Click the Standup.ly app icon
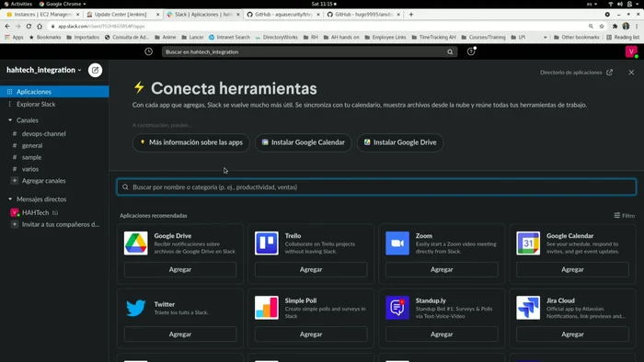 397,308
